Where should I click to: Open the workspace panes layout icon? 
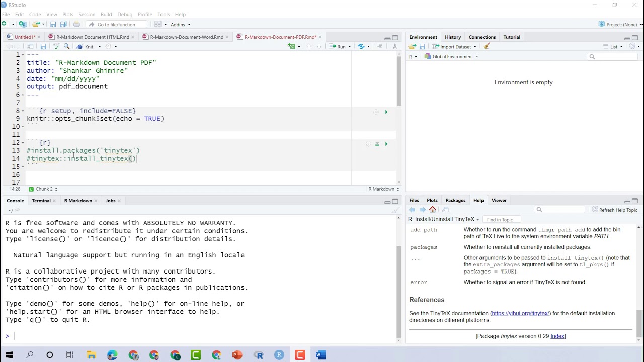[158, 24]
